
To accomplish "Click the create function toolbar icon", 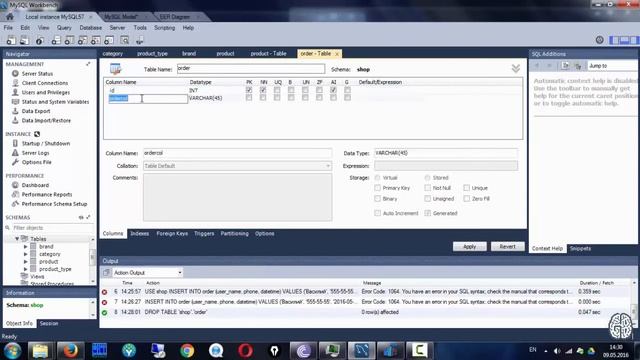I will 109,40.
